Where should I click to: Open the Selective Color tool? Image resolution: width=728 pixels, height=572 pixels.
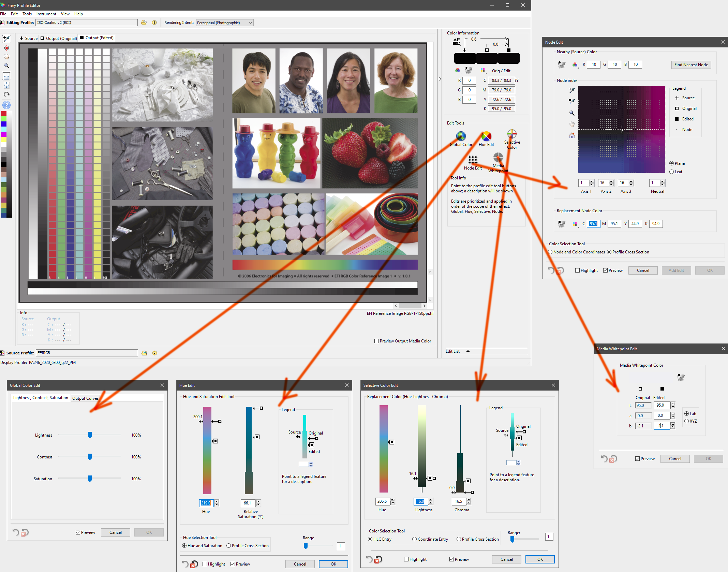511,134
